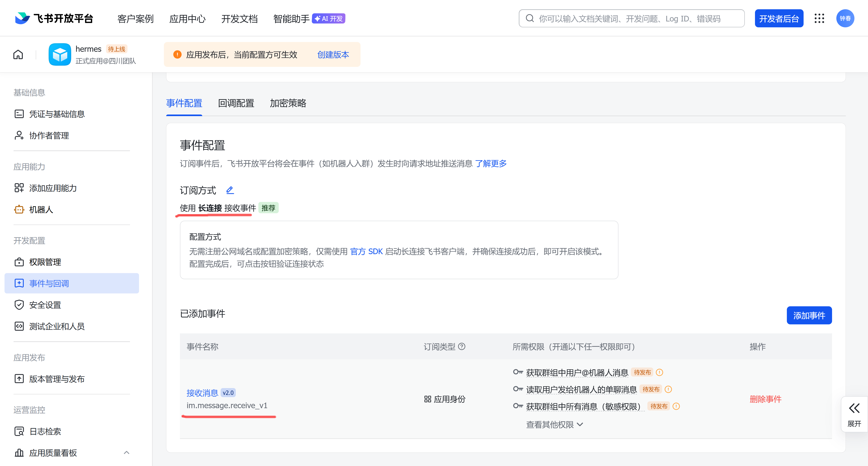Click the Feishu Open Platform logo
Viewport: 868px width, 466px height.
pos(54,19)
